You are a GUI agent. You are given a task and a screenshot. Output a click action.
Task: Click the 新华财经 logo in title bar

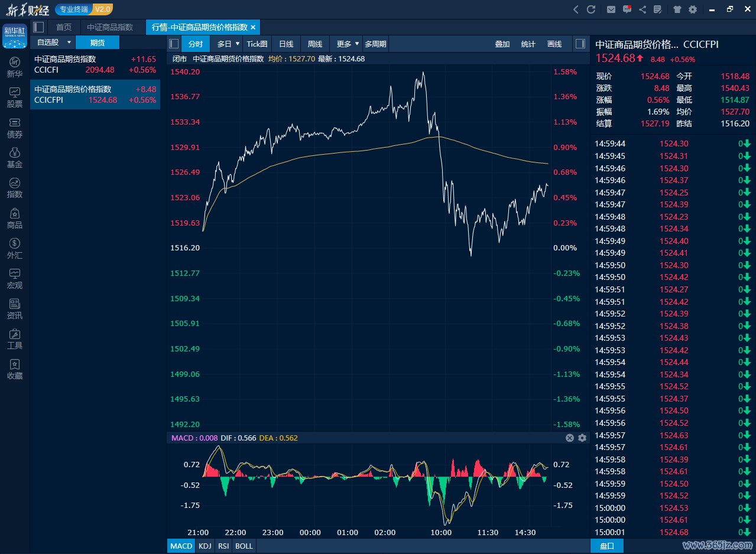pos(28,9)
